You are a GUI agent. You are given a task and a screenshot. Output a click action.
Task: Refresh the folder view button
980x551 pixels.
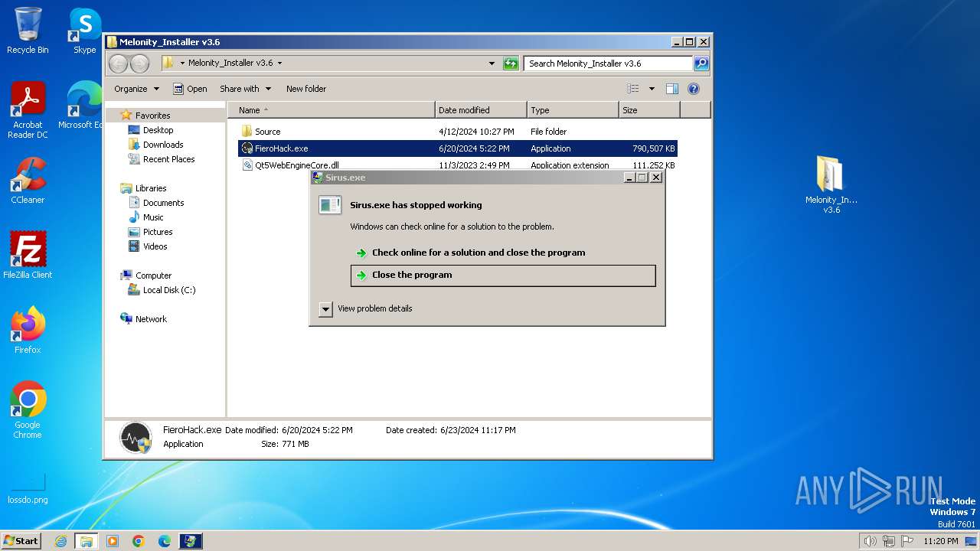pos(511,64)
